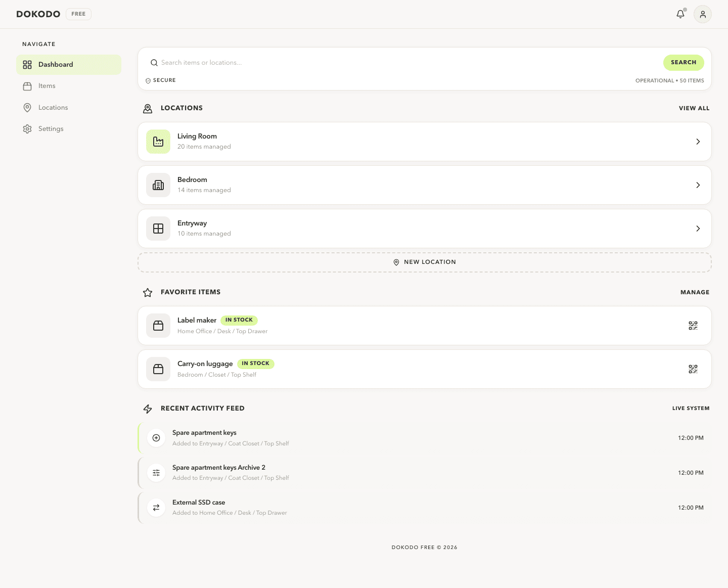Click the Living Room location icon
The width and height of the screenshot is (728, 588).
point(158,142)
